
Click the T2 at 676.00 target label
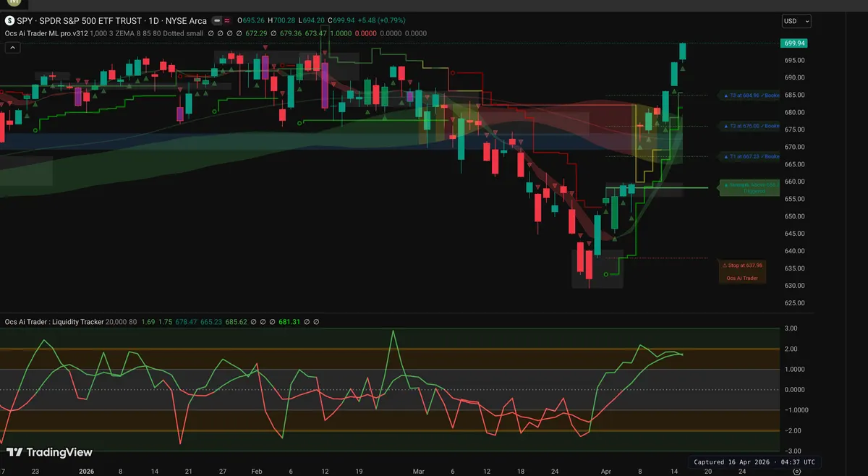pyautogui.click(x=749, y=126)
